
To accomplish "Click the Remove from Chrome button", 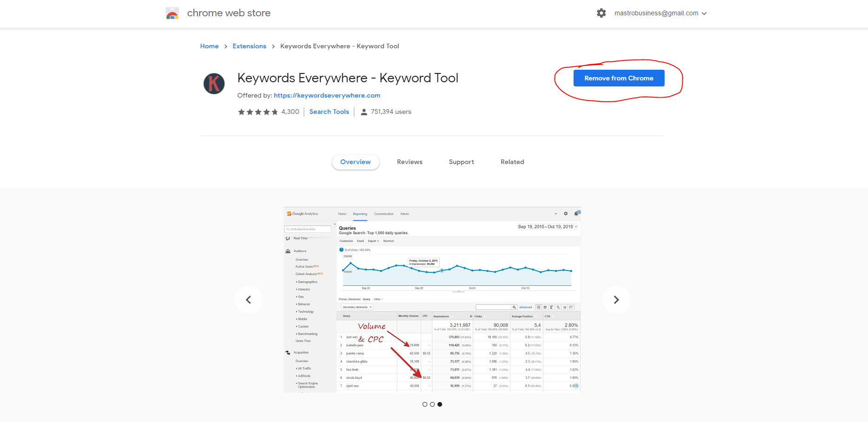I will pyautogui.click(x=619, y=78).
